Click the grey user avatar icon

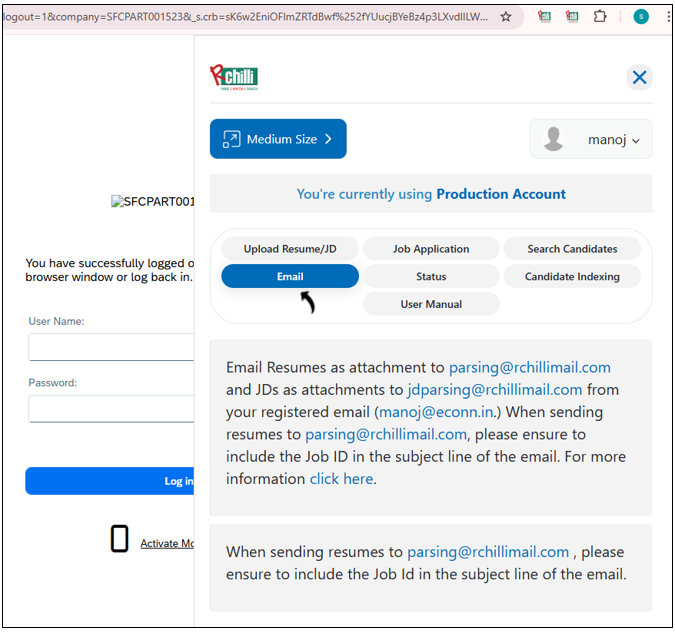coord(554,139)
